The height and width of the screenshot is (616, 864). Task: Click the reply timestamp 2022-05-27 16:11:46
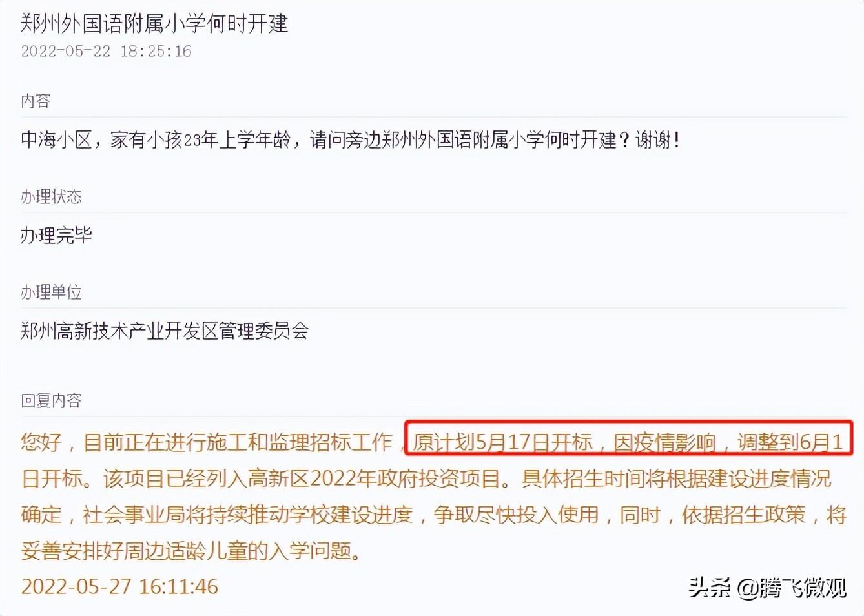[120, 586]
